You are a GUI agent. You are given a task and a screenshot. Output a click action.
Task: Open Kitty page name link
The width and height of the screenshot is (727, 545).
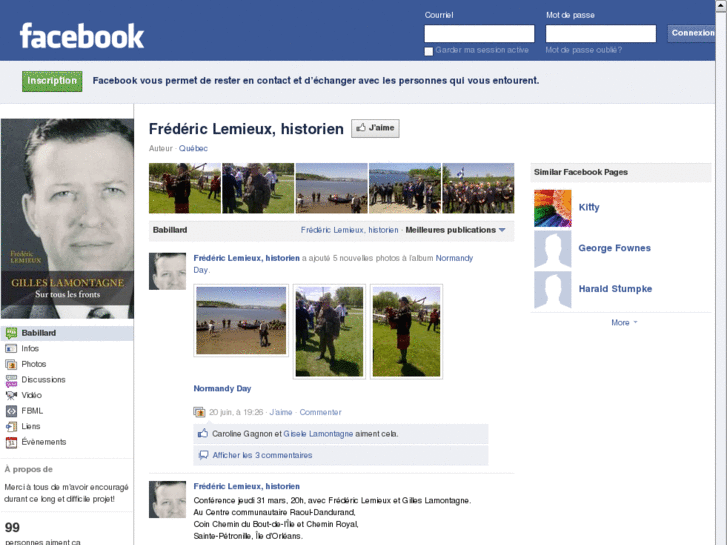pyautogui.click(x=589, y=207)
